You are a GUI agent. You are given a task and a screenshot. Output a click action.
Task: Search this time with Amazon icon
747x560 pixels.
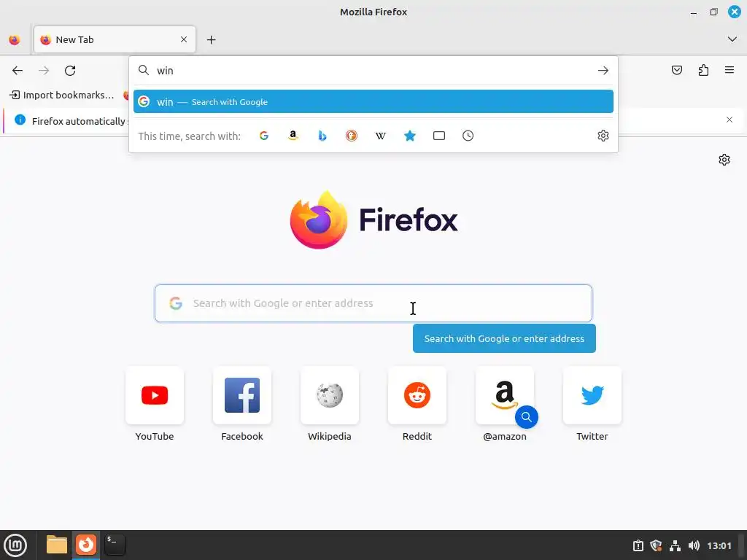(x=293, y=136)
